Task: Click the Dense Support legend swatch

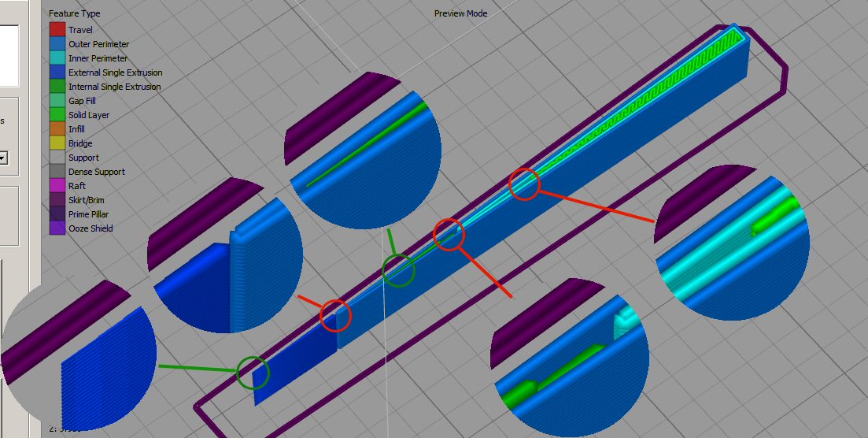Action: (x=57, y=172)
